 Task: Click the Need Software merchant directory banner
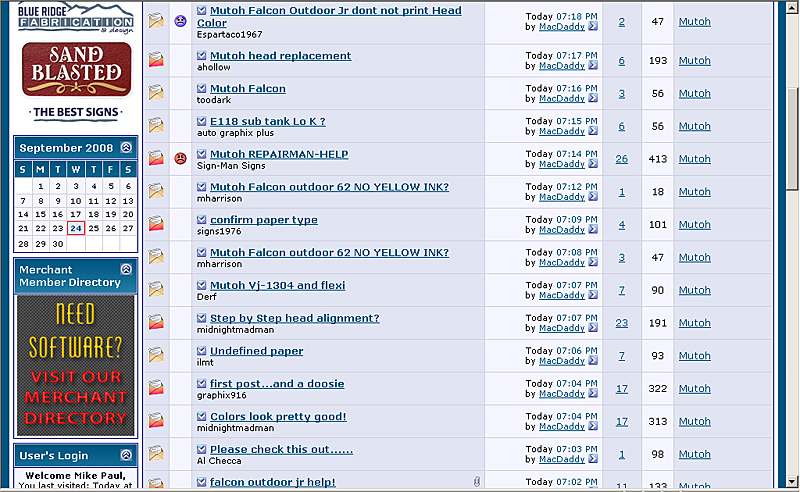76,365
